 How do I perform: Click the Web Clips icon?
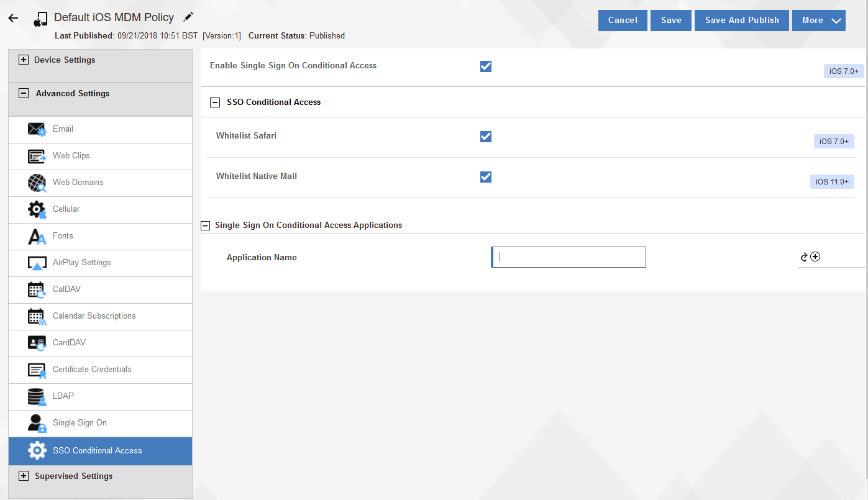tap(37, 156)
